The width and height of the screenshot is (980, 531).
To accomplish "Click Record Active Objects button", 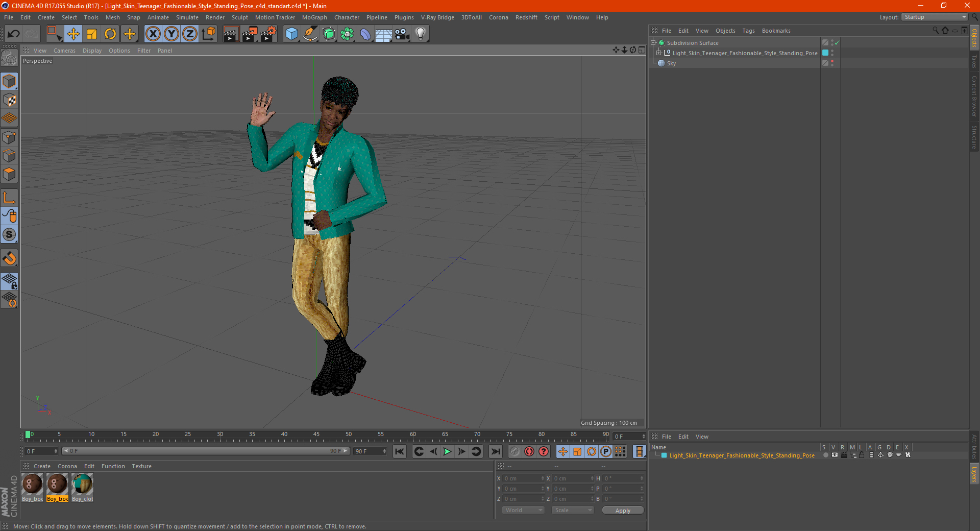I will 514,451.
